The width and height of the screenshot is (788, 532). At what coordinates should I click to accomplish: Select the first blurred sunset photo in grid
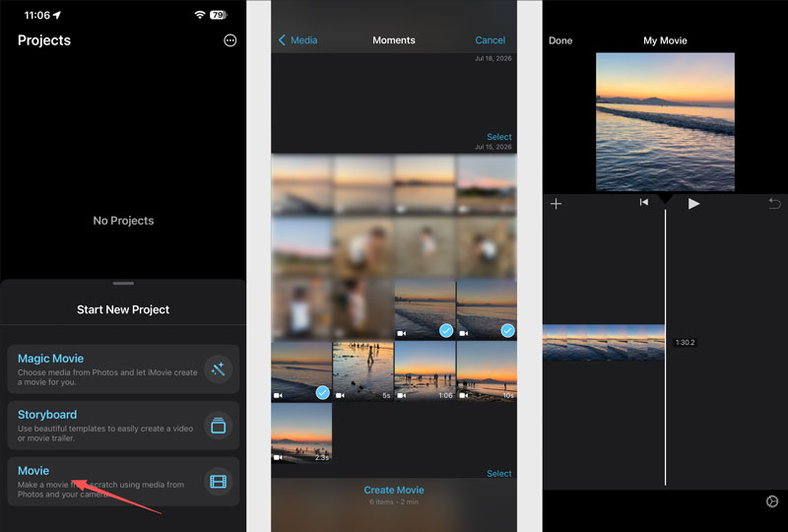tap(301, 185)
